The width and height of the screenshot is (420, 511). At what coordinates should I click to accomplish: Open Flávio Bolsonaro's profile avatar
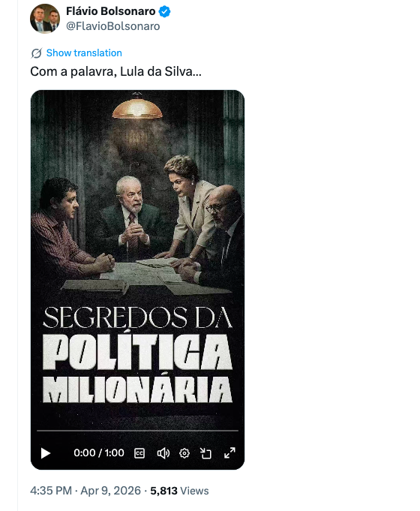pos(45,19)
